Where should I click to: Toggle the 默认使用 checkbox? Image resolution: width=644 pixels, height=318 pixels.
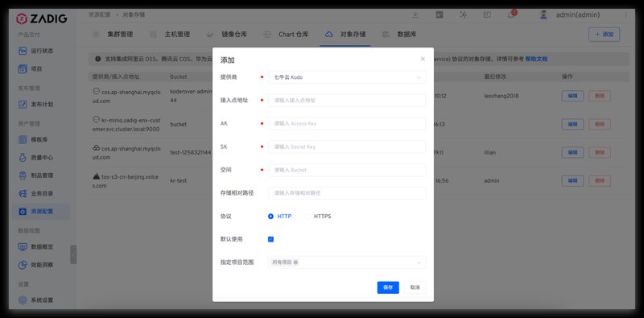[x=270, y=239]
